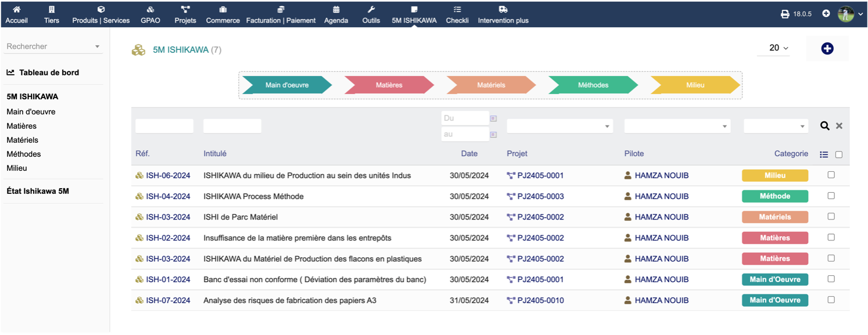The image size is (868, 335).
Task: Toggle the select-all checkbox in header
Action: (838, 154)
